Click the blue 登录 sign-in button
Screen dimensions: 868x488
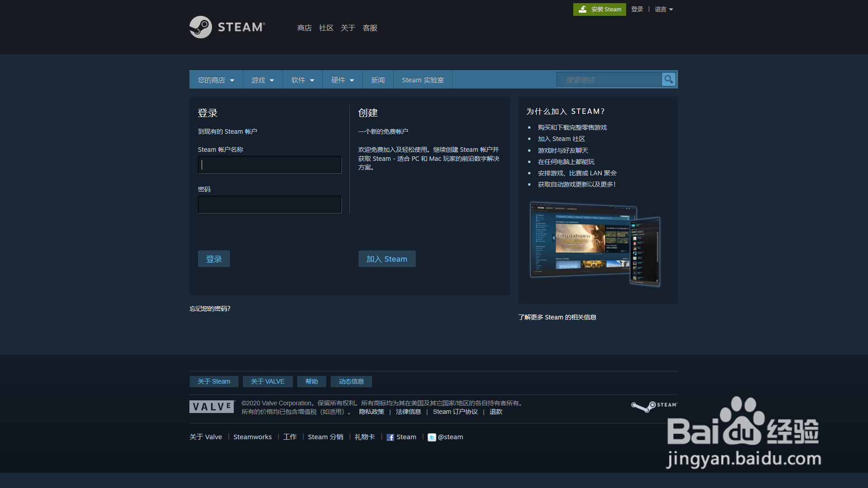click(214, 259)
